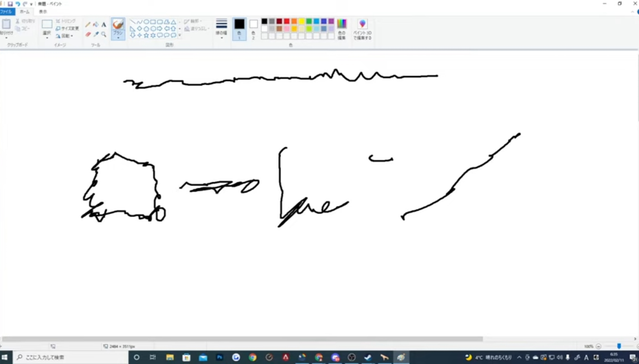
Task: Expand the Customize Quick Access Toolbar arrow
Action: 31,4
